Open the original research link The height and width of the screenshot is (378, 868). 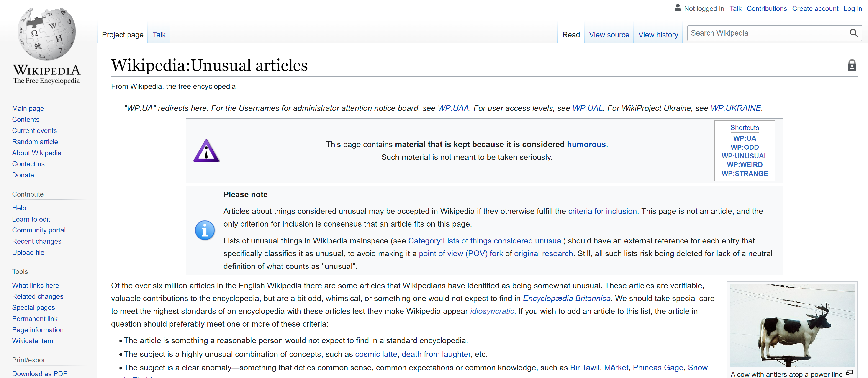point(543,254)
